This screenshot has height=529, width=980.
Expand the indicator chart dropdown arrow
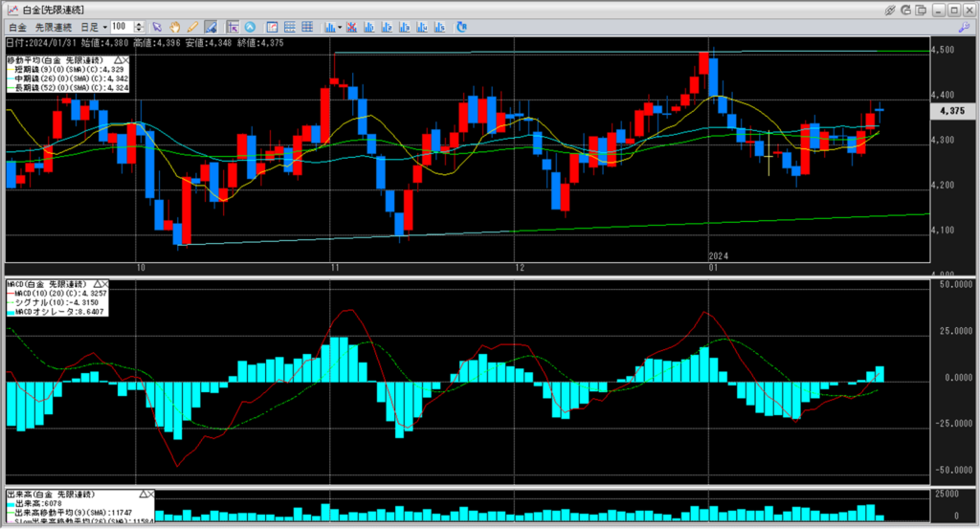pyautogui.click(x=340, y=28)
